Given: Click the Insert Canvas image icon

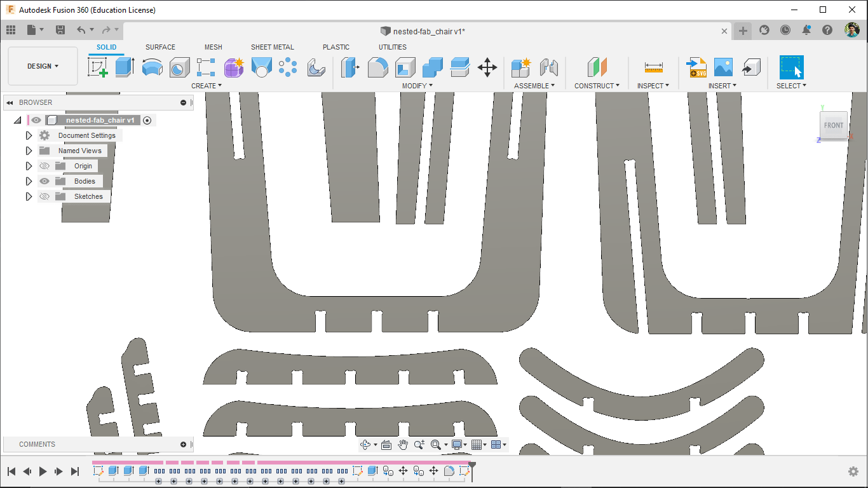Looking at the screenshot, I should pyautogui.click(x=723, y=67).
